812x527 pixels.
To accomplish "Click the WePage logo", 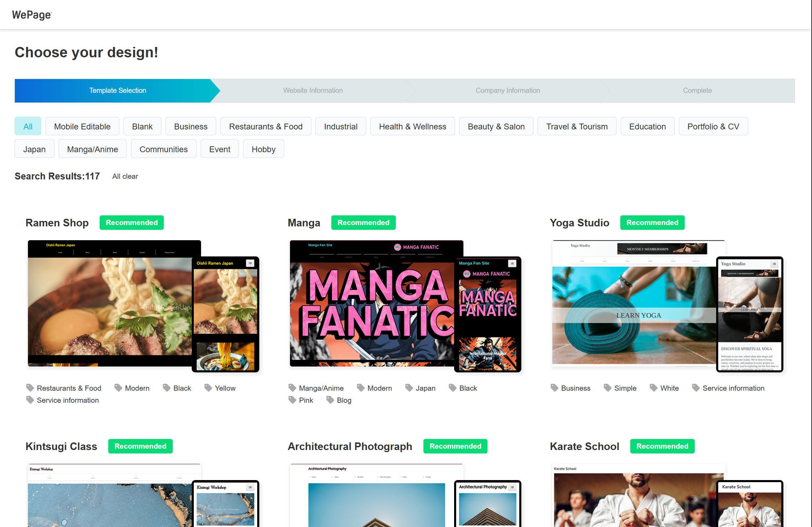I will pos(32,15).
